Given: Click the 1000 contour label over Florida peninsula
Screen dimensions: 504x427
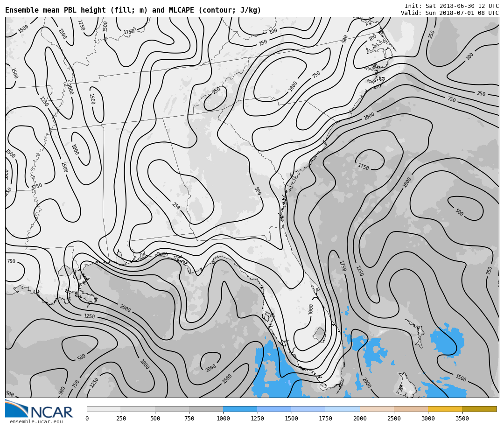Looking at the screenshot, I should tap(311, 309).
